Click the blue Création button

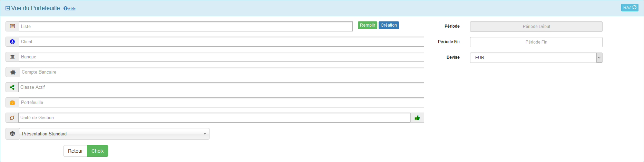point(389,25)
